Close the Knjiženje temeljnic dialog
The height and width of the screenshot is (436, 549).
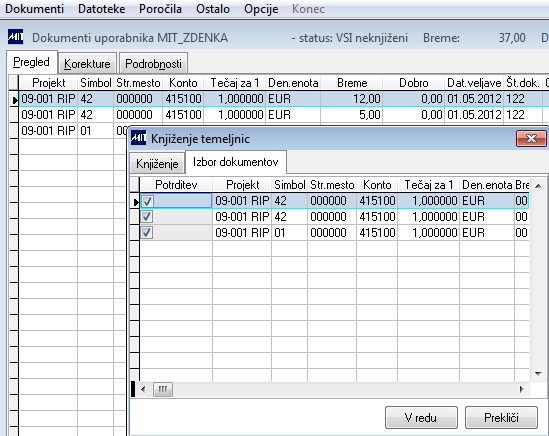pos(531,138)
